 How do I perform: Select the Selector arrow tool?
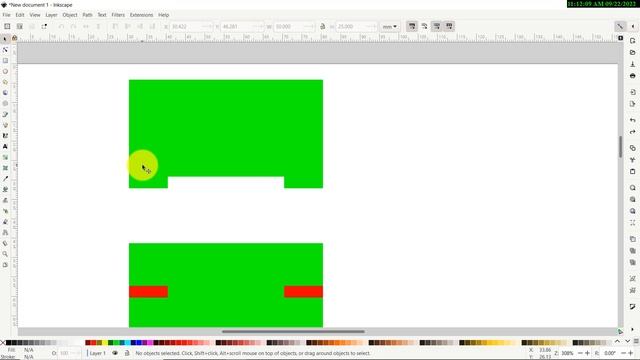pos(5,39)
